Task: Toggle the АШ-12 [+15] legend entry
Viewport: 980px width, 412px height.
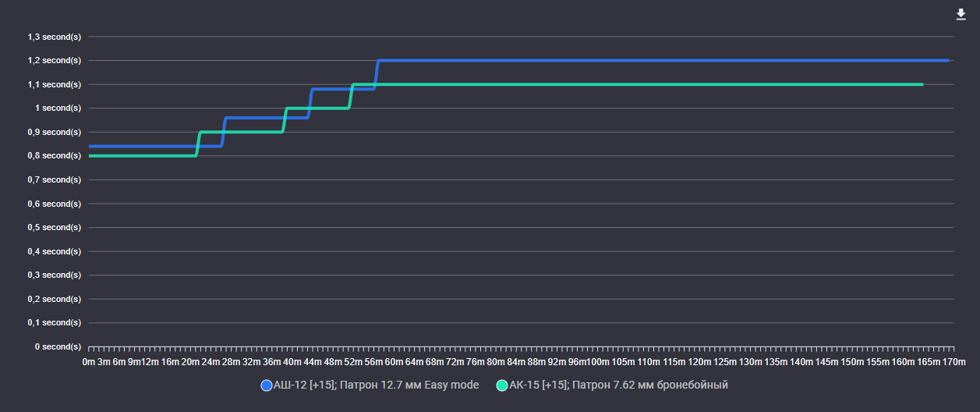Action: tap(370, 385)
